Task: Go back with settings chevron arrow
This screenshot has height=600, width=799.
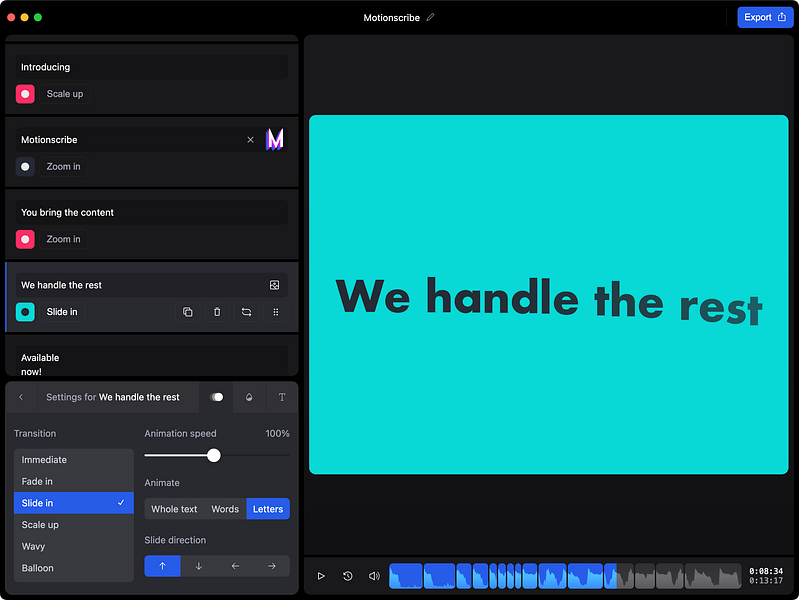Action: [21, 397]
